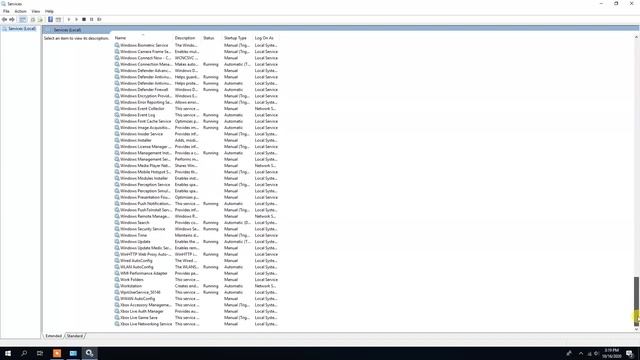
Task: Open taskbar Search magnifier icon
Action: [x=24, y=353]
